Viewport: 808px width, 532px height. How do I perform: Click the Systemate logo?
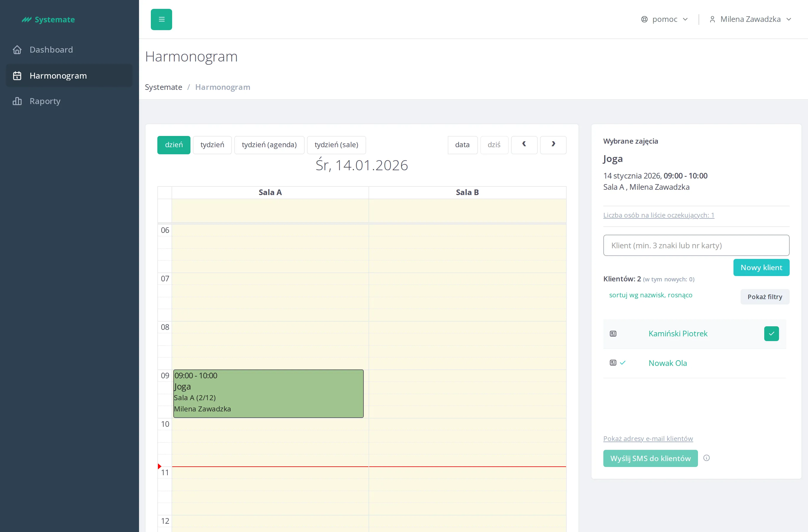coord(48,20)
